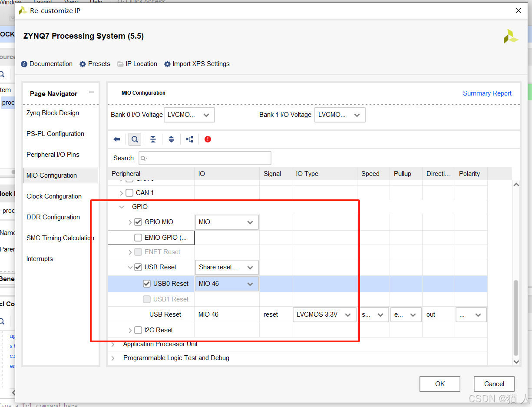
Task: Open Documentation info icon link
Action: click(47, 64)
